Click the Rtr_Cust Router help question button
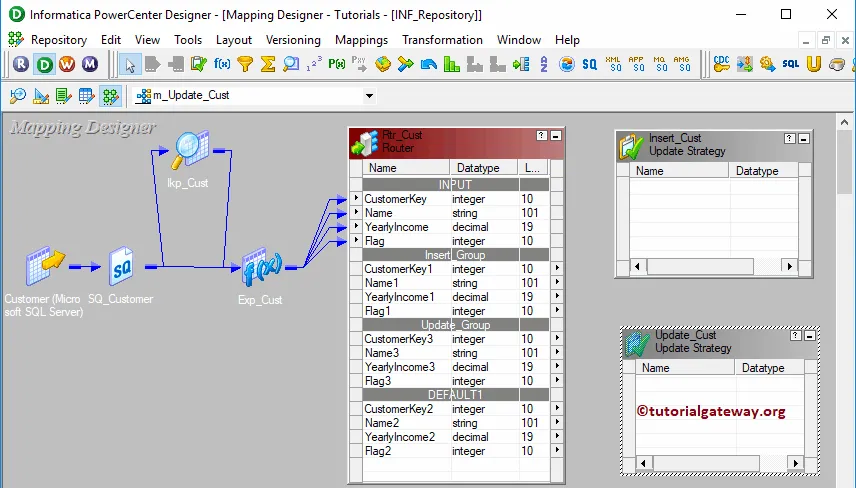The image size is (856, 488). point(542,135)
